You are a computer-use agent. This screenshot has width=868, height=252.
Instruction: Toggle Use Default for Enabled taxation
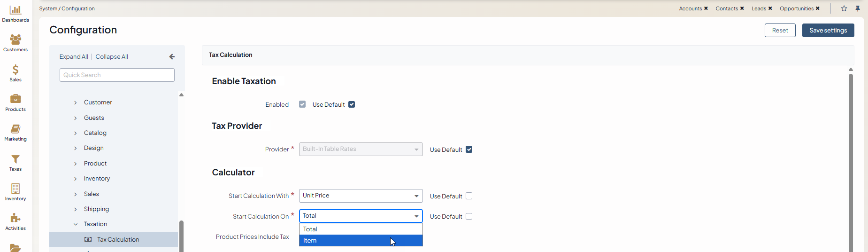[352, 104]
